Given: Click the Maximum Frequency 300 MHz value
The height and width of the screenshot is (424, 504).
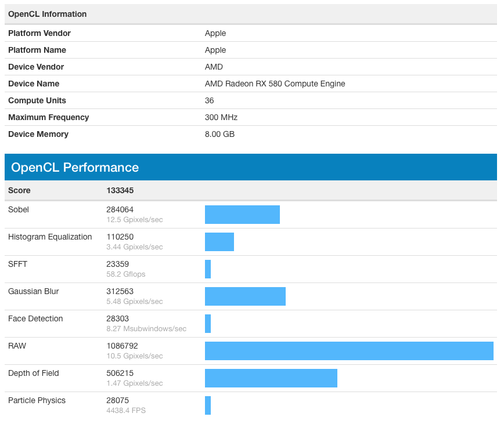Looking at the screenshot, I should [x=221, y=117].
